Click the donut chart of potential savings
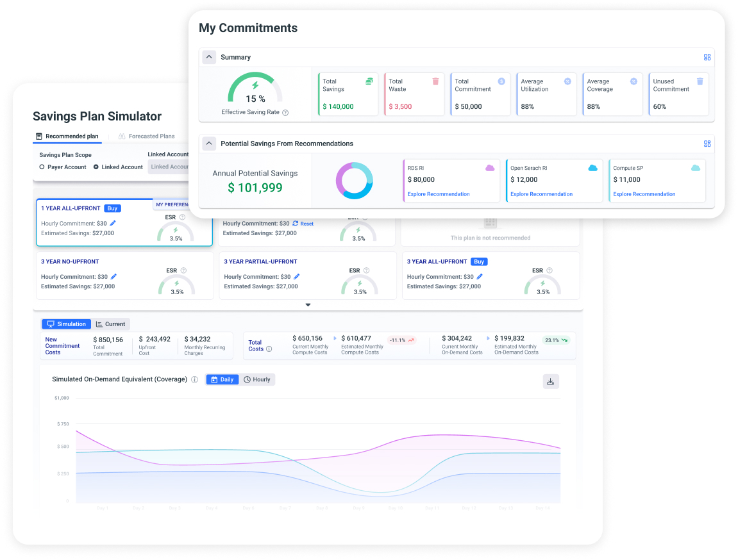The width and height of the screenshot is (738, 560). coord(355,181)
